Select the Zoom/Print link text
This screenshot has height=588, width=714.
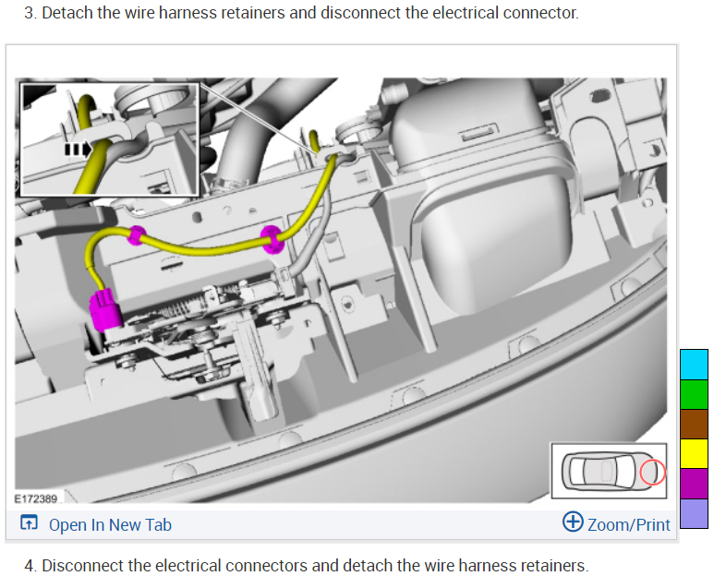click(x=628, y=524)
